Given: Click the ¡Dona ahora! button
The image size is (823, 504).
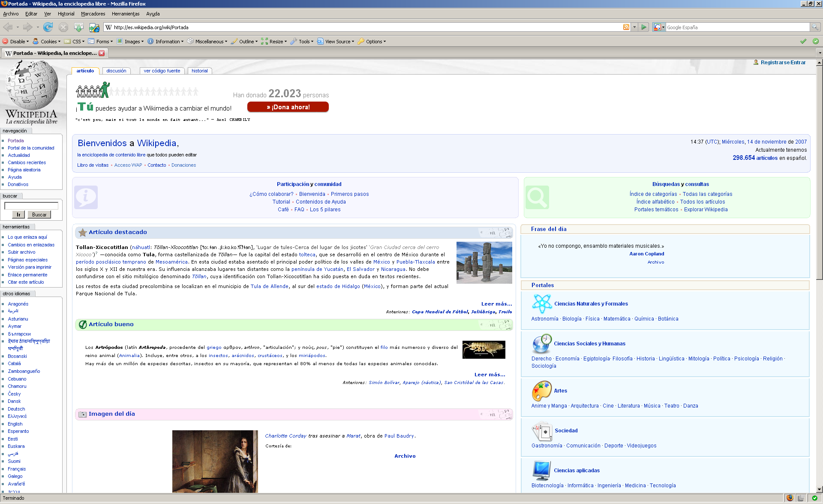Looking at the screenshot, I should (x=288, y=107).
